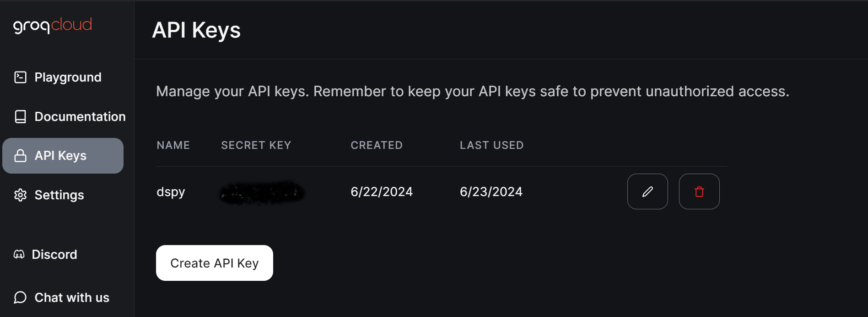Delete the dspy key with trash icon

tap(699, 191)
